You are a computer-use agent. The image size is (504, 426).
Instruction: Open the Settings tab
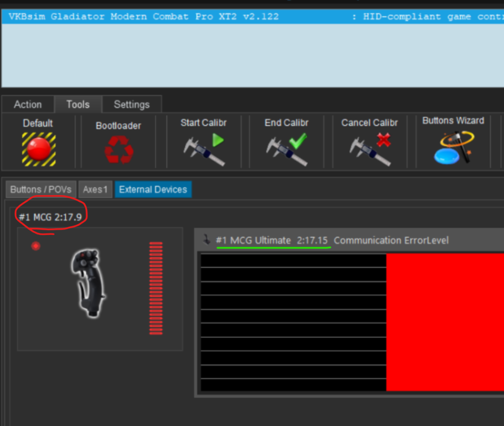coord(132,105)
